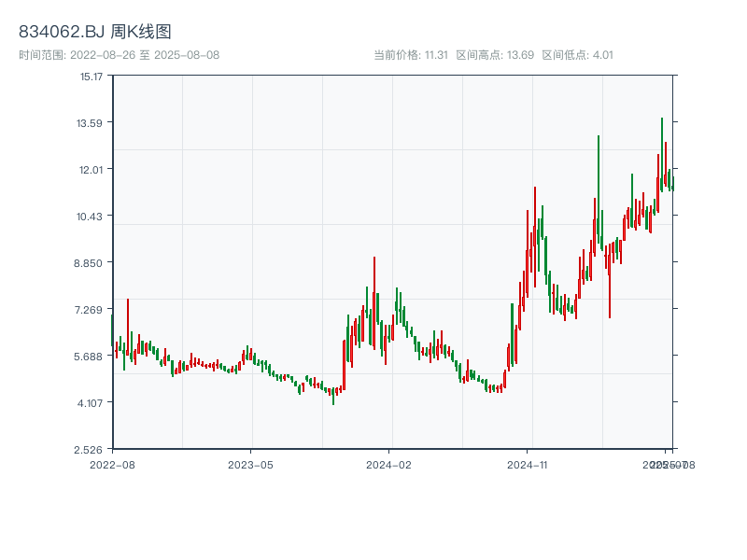Click y-axis value 10.43
This screenshot has width=747, height=560.
(90, 217)
